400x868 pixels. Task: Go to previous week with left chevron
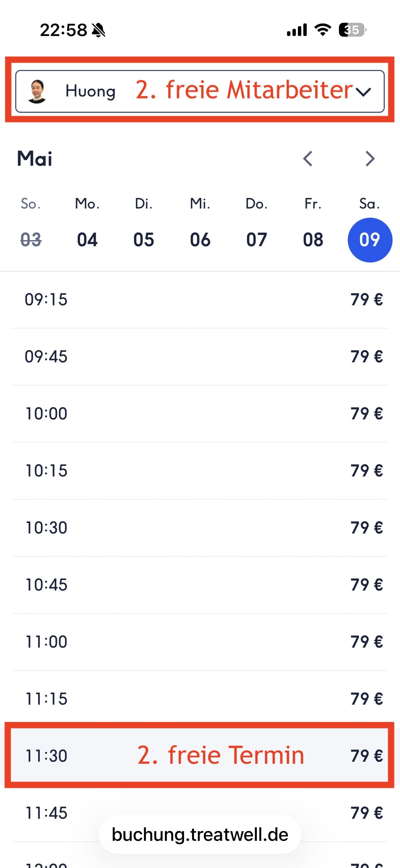coord(308,159)
